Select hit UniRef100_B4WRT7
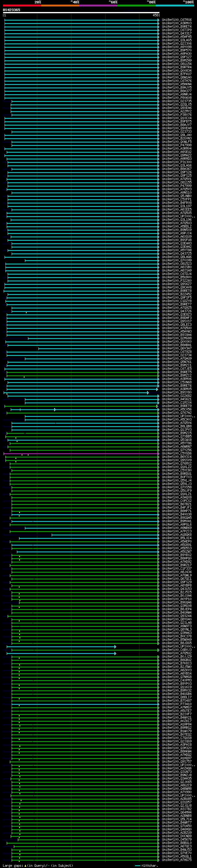Image resolution: width=197 pixels, height=868 pixels. coord(176,822)
